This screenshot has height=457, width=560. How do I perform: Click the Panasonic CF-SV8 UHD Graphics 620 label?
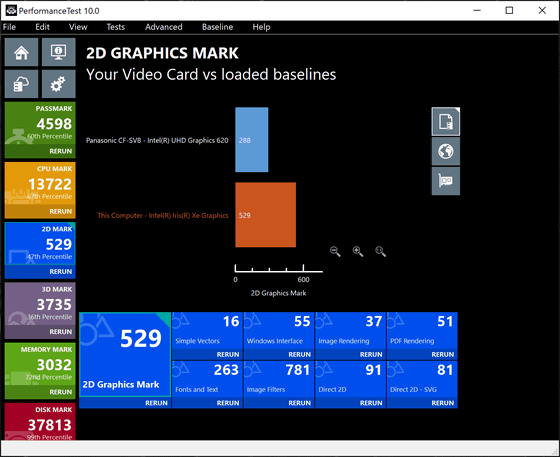point(157,140)
